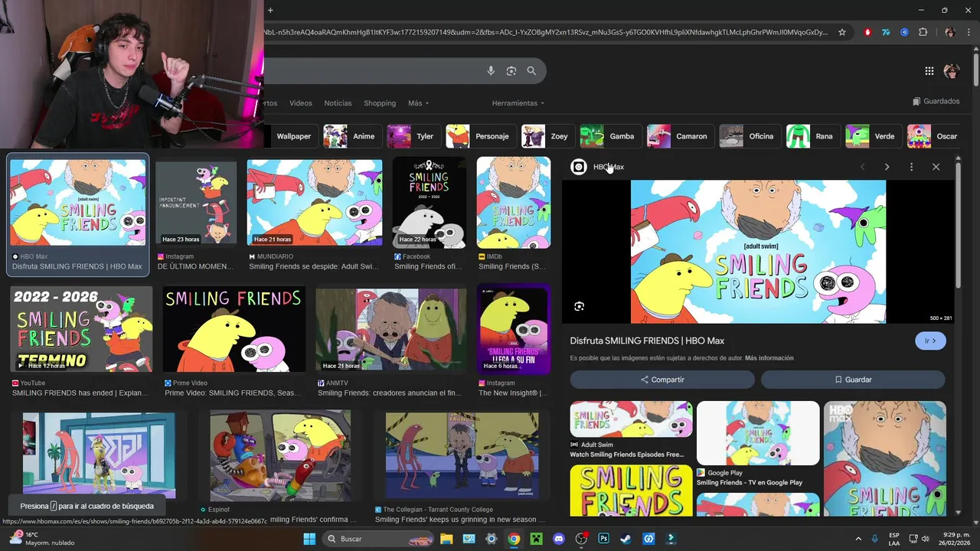
Task: Open the Guardados saved items link
Action: coord(936,101)
